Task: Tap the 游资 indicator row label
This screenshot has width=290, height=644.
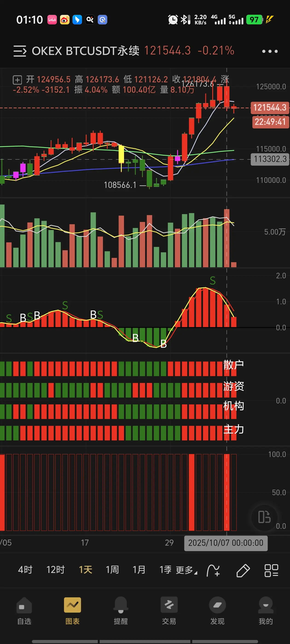Action: [233, 386]
